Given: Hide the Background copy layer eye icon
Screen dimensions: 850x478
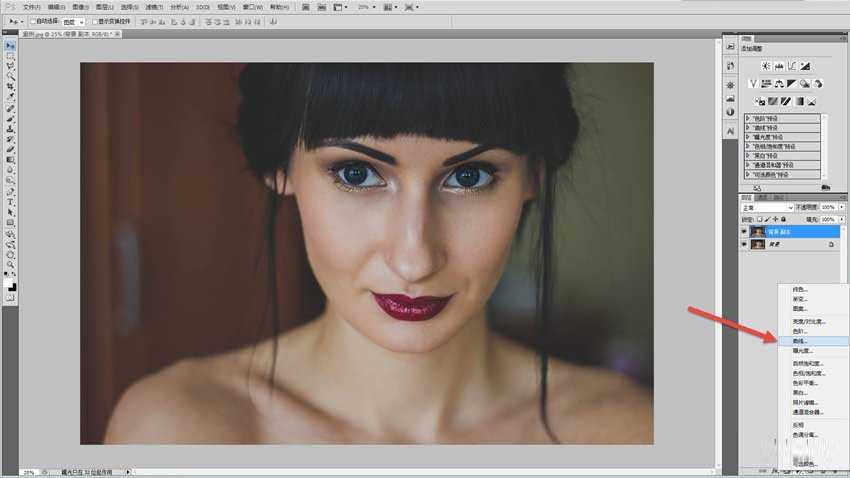Looking at the screenshot, I should (x=743, y=231).
